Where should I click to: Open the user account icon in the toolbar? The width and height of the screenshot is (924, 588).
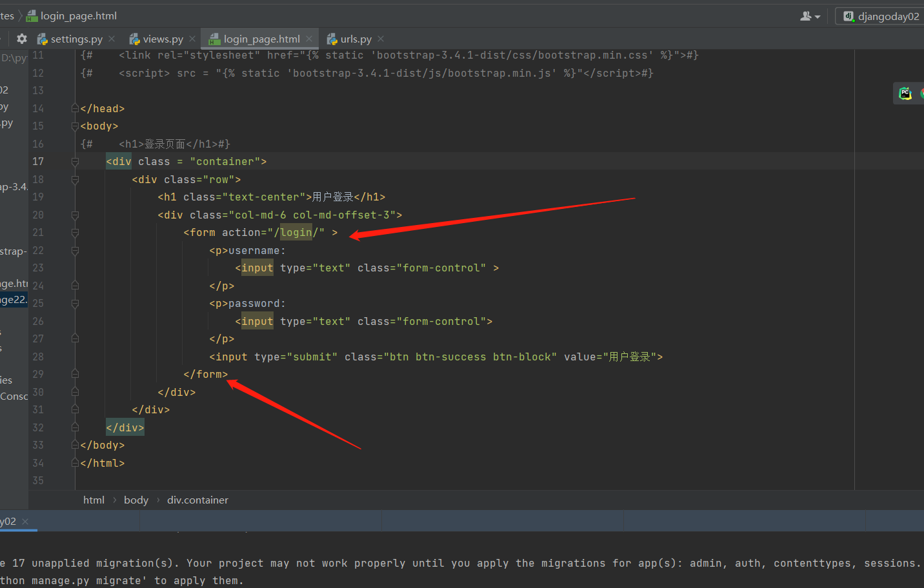tap(806, 16)
